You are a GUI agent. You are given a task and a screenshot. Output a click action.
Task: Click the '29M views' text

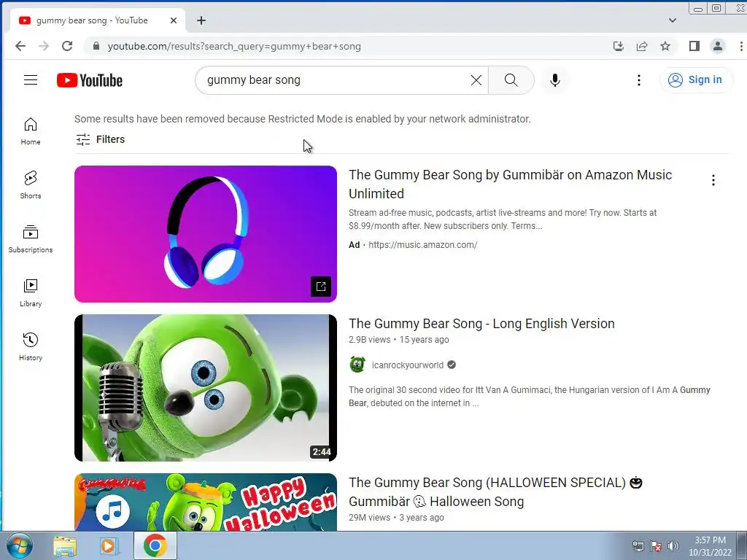369,518
